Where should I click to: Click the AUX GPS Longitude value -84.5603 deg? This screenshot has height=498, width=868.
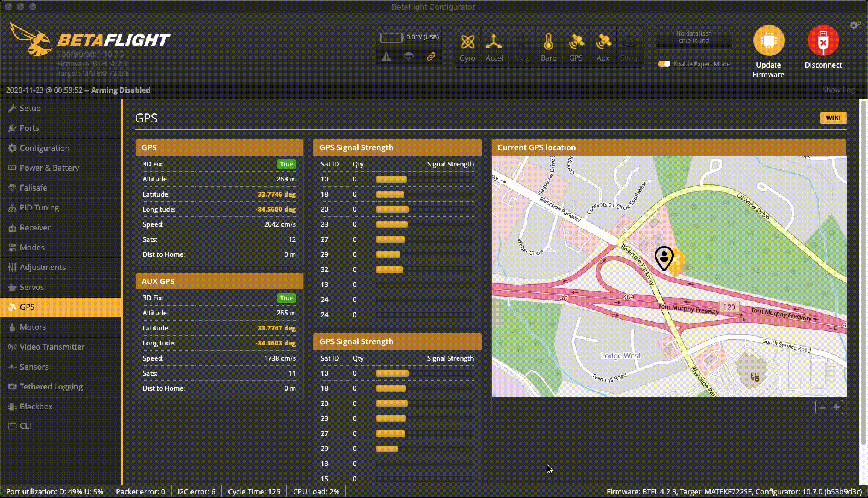pos(275,343)
